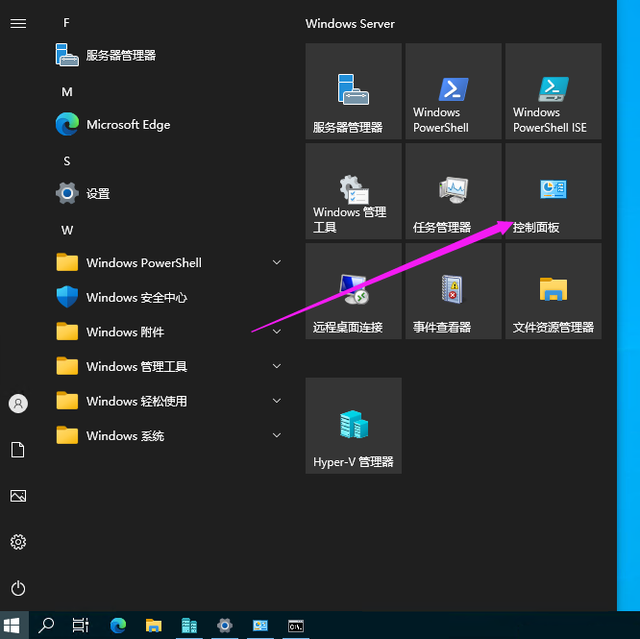This screenshot has height=639, width=640.
Task: Switch to Hyper-V Manager on the taskbar
Action: tap(189, 625)
